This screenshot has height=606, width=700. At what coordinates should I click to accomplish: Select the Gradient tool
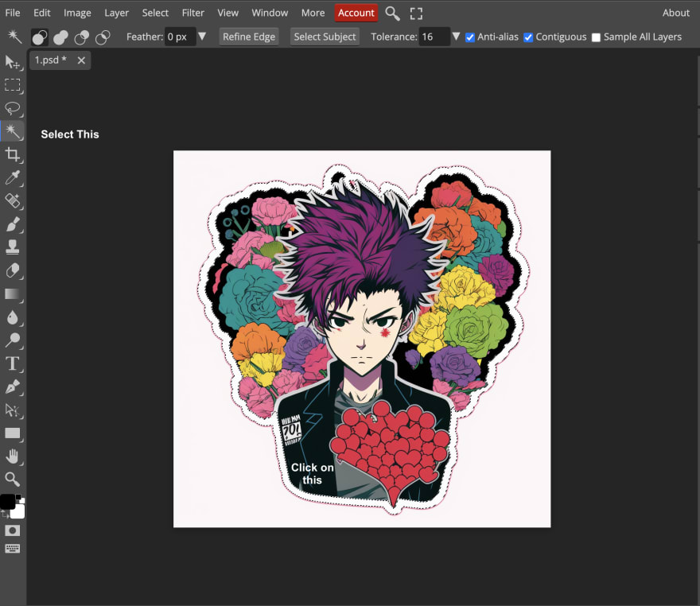point(13,293)
